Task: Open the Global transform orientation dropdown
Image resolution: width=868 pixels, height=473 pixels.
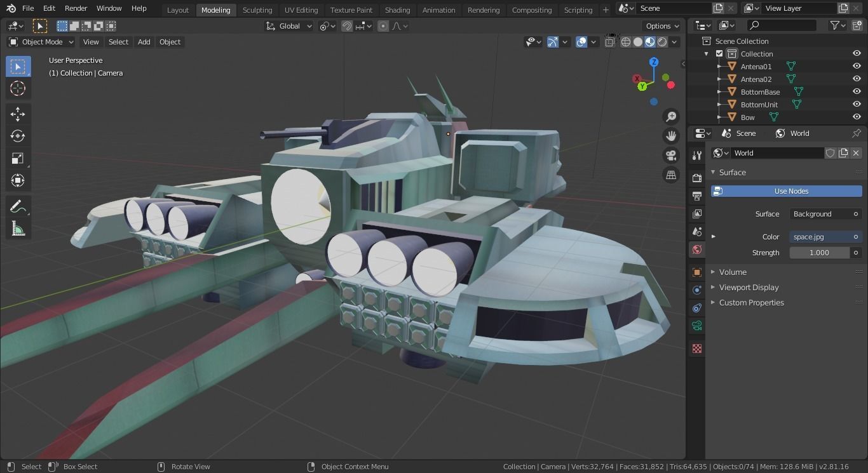Action: (x=289, y=26)
